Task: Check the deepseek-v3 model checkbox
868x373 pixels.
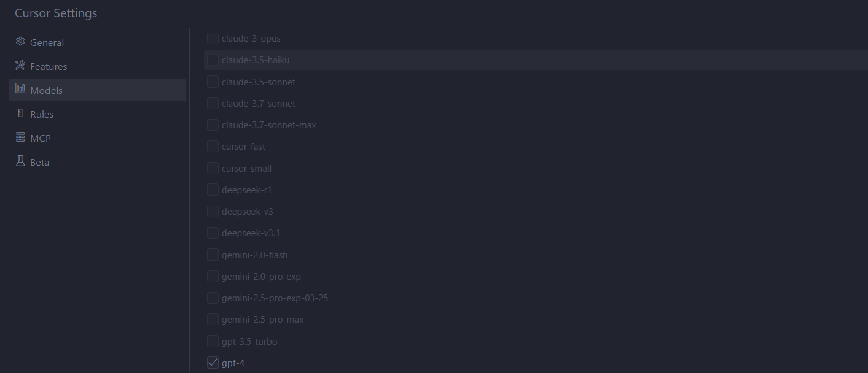Action: point(213,211)
